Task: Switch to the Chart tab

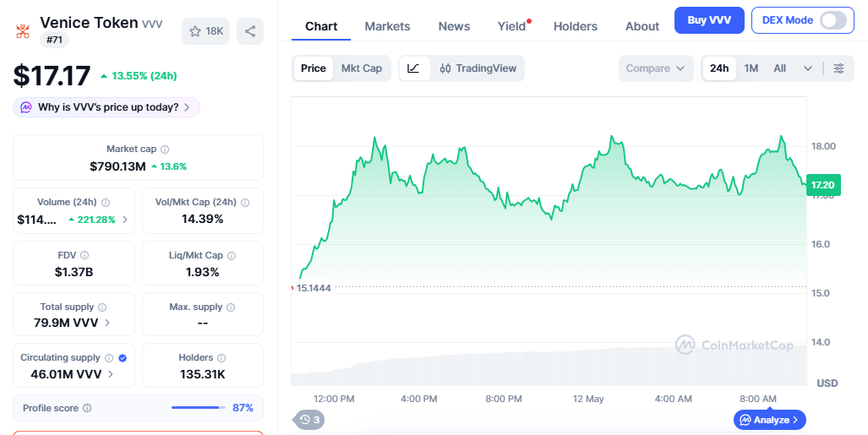Action: point(321,26)
